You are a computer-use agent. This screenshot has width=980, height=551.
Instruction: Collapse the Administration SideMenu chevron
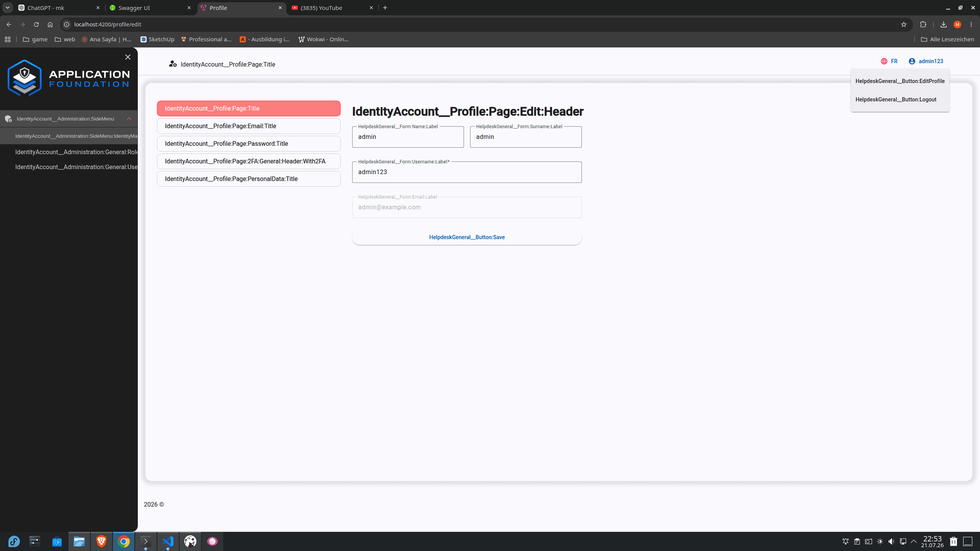tap(129, 119)
